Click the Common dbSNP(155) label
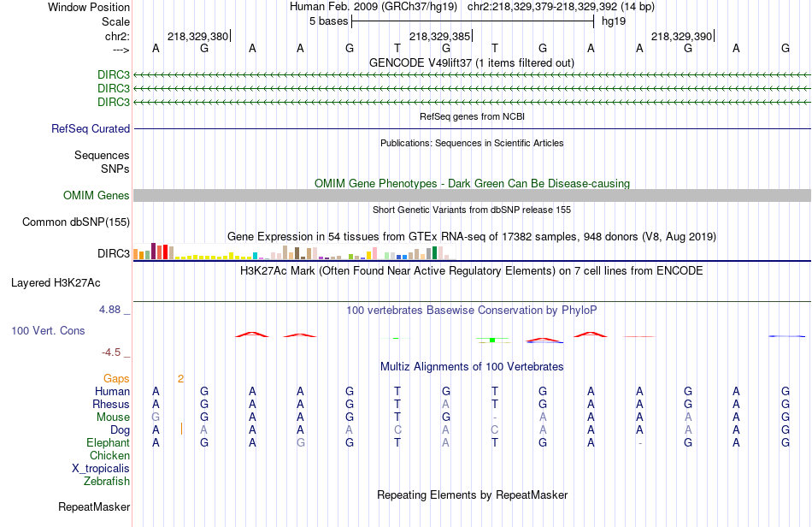Screen dimensions: 812x527 76,222
